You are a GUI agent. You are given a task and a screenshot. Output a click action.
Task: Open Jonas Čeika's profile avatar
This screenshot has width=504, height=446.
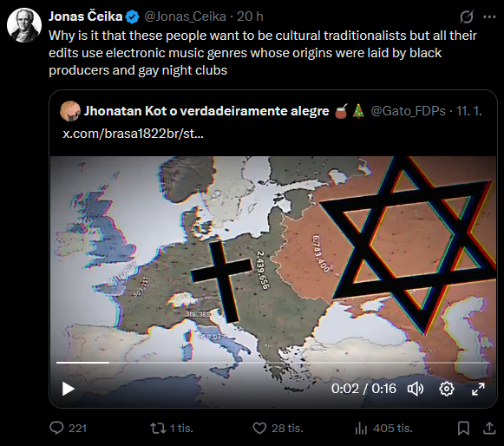pos(24,25)
